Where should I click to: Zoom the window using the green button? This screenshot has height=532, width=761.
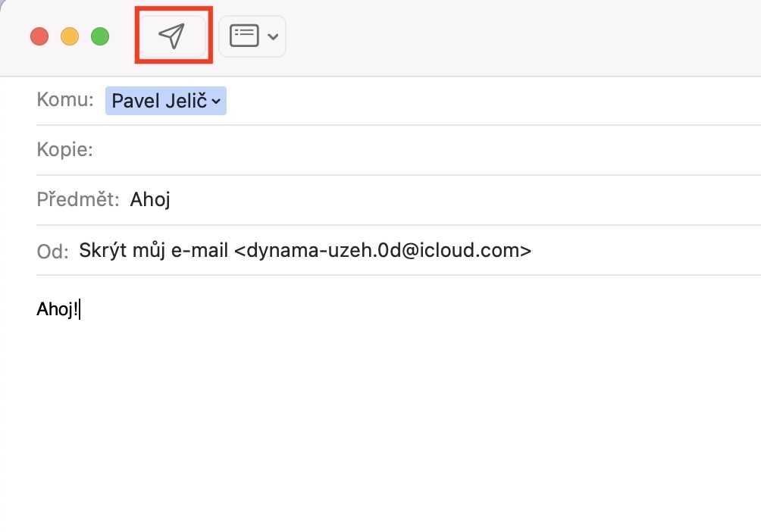point(100,36)
